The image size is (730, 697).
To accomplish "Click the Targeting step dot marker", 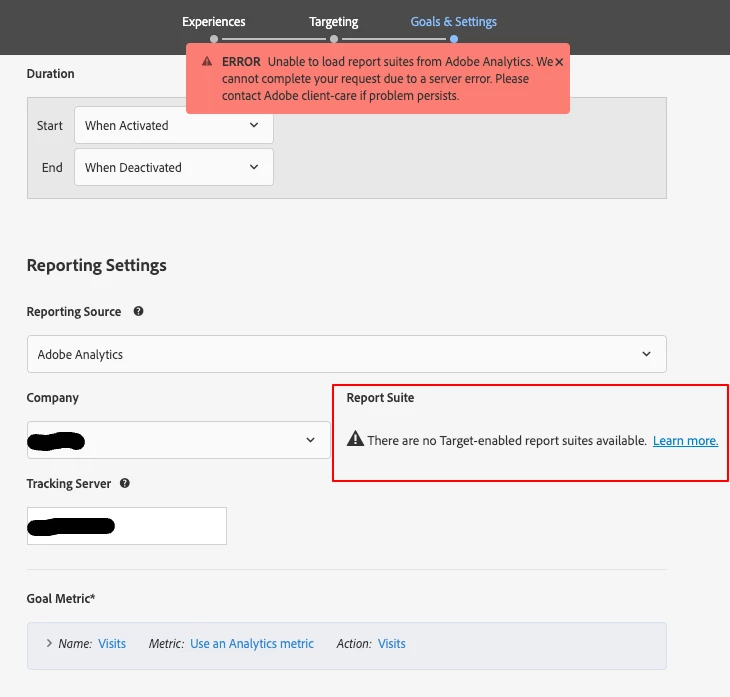I will point(334,39).
